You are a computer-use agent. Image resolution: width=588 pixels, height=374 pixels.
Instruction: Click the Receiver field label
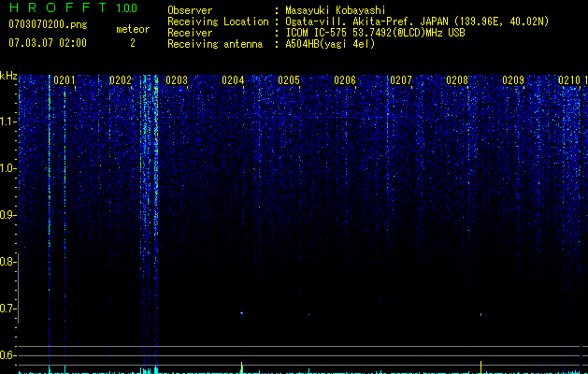click(x=190, y=33)
